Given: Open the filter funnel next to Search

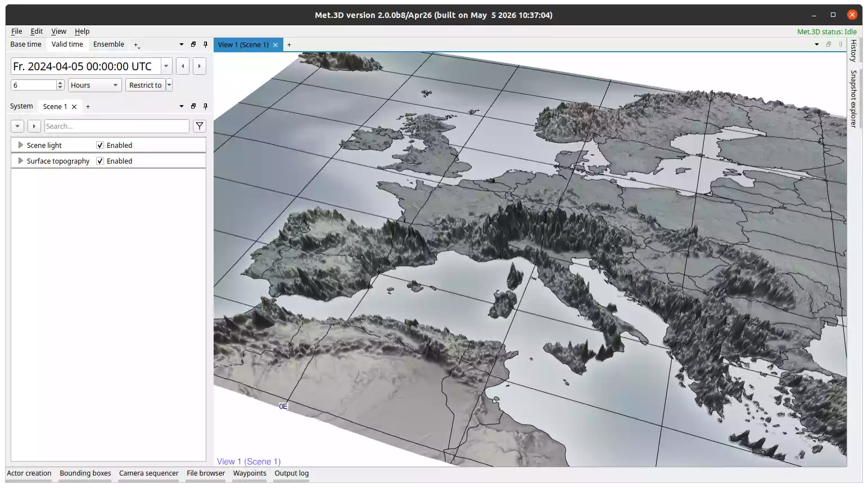Looking at the screenshot, I should click(x=200, y=126).
